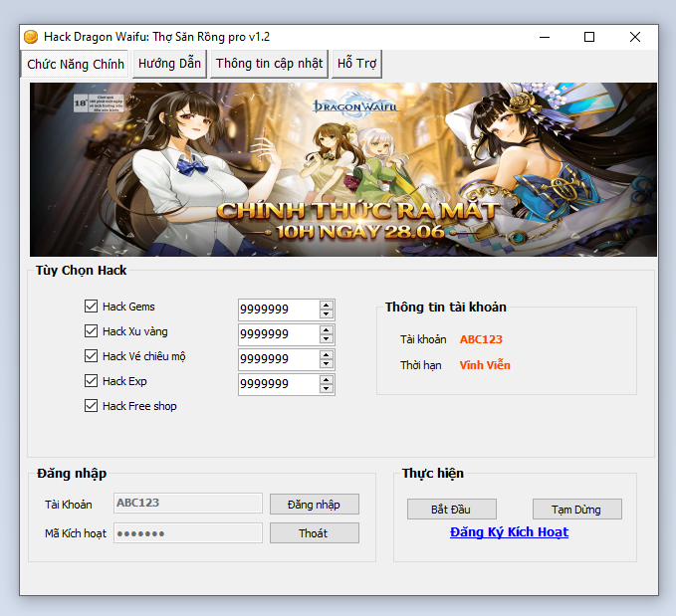Click the Mã Kích hoạt password field
This screenshot has height=616, width=676.
188,533
